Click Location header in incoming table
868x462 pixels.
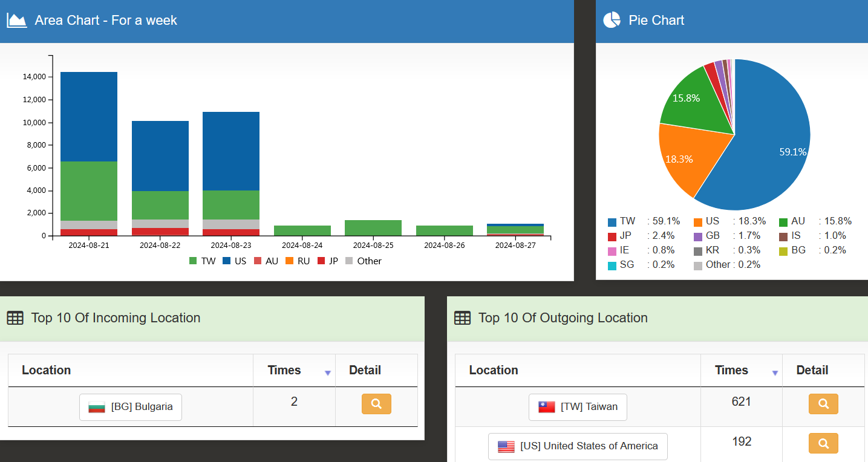[x=46, y=370]
